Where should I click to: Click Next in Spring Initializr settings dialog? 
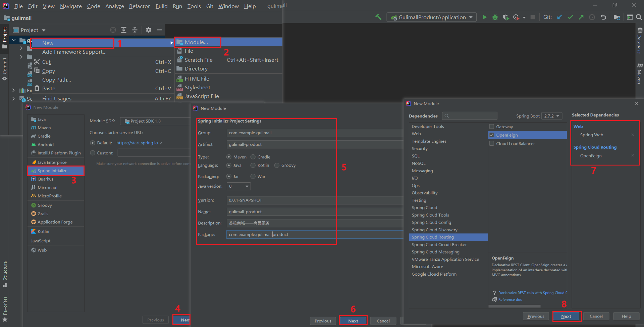tap(353, 321)
